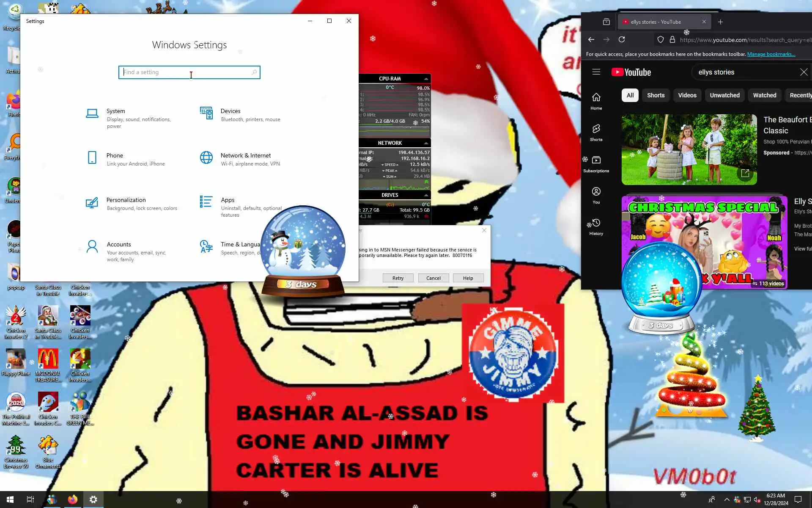Open YouTube hamburger guide menu

(596, 72)
